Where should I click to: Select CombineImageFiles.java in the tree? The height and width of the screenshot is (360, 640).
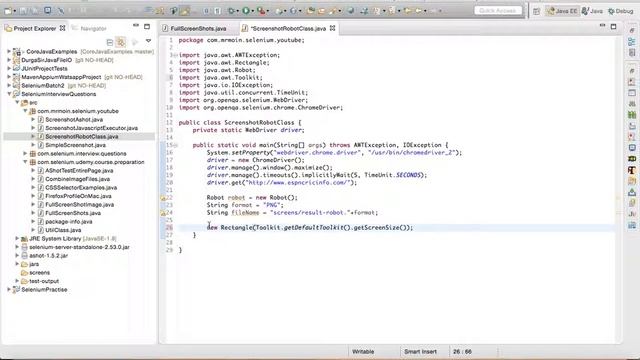tap(78, 179)
